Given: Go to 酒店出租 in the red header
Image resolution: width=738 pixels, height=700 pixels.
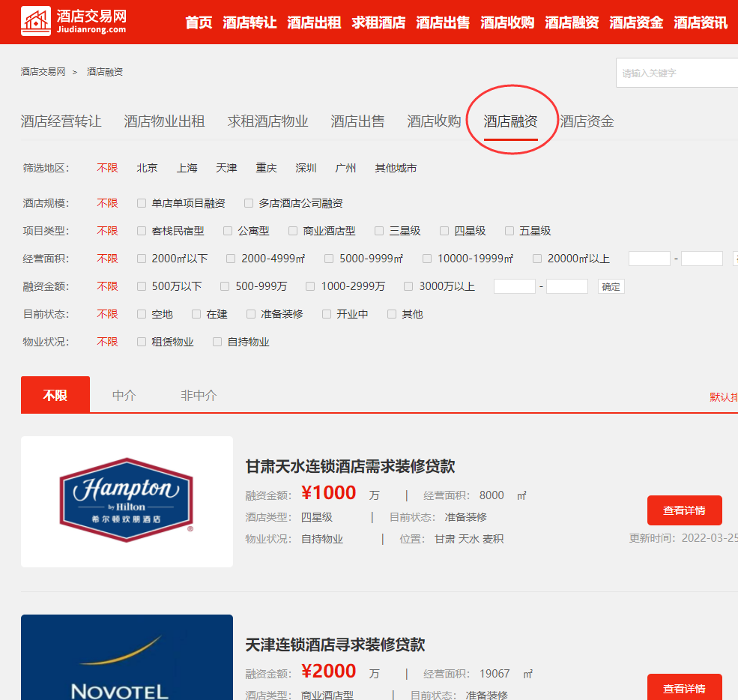Looking at the screenshot, I should point(314,22).
